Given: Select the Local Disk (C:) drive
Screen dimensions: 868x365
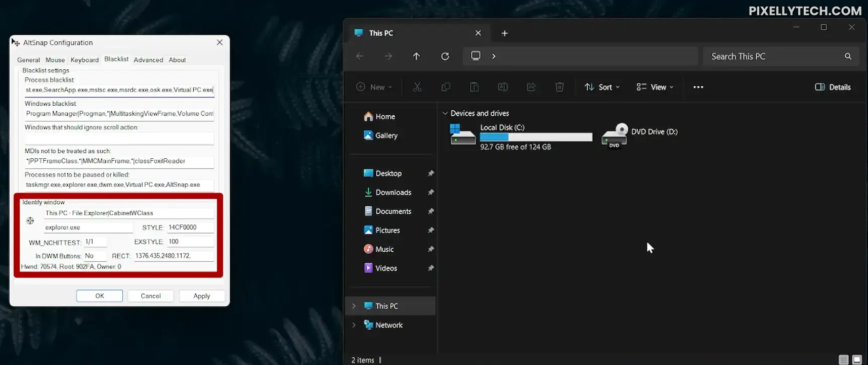Looking at the screenshot, I should tap(521, 136).
